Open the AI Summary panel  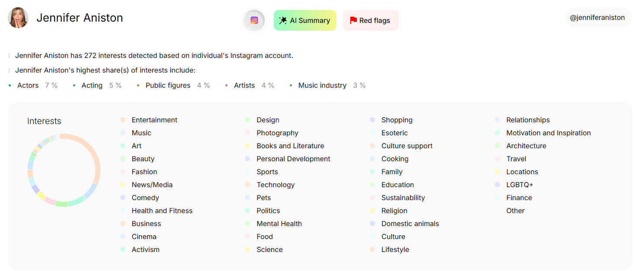coord(305,20)
